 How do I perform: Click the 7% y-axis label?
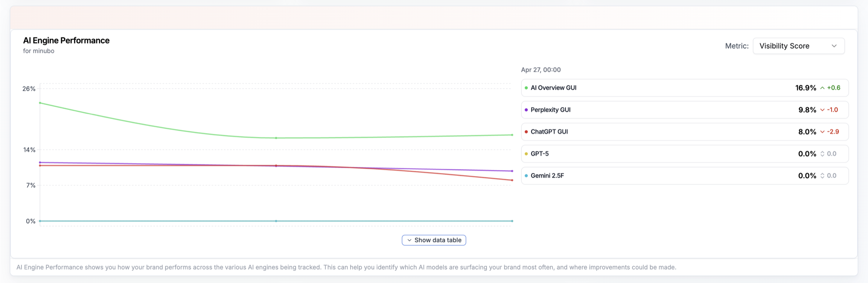[x=31, y=185]
